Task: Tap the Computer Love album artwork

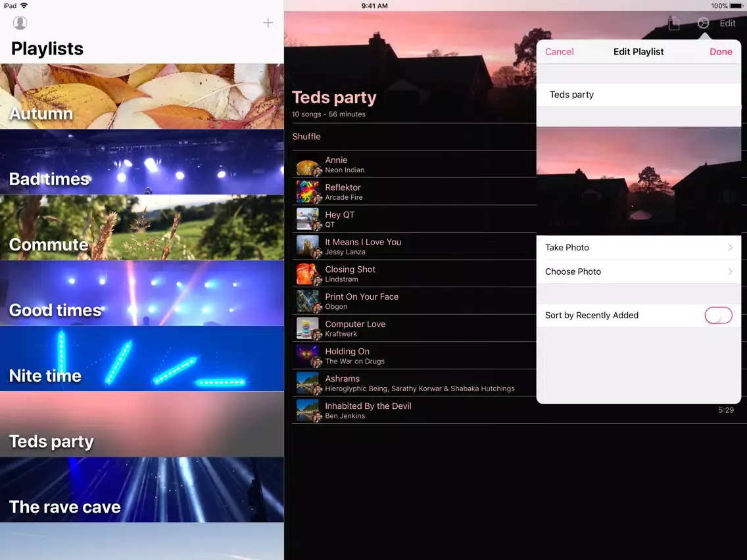Action: (x=308, y=329)
